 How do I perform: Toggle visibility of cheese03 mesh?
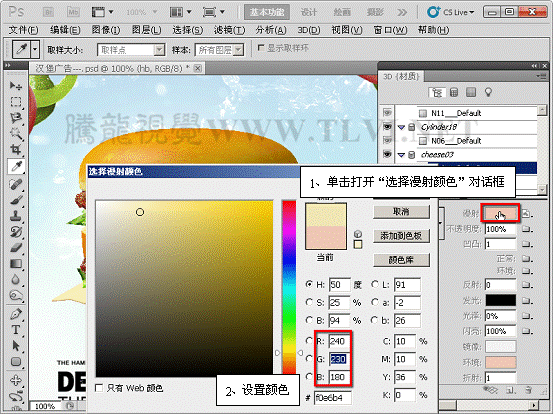click(387, 154)
